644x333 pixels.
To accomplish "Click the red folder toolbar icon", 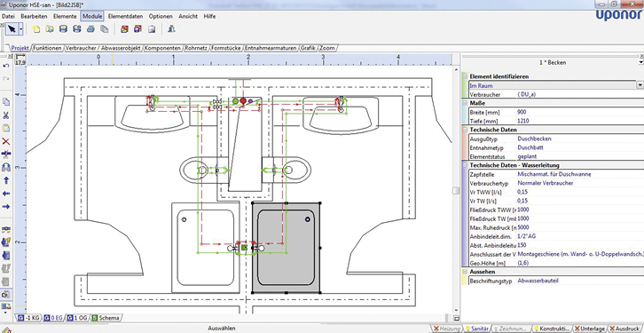I will [124, 28].
